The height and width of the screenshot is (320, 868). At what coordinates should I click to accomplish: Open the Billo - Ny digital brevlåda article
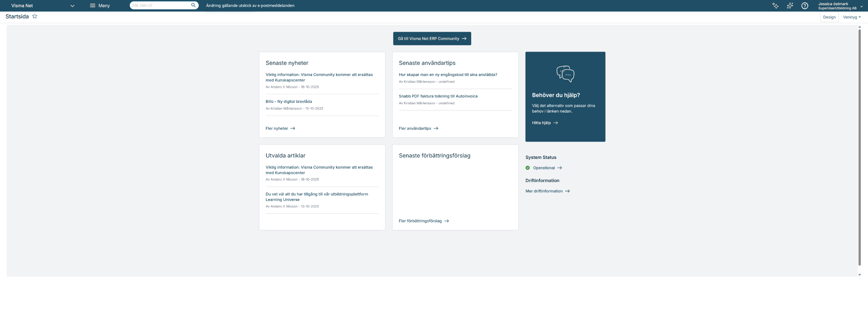289,102
